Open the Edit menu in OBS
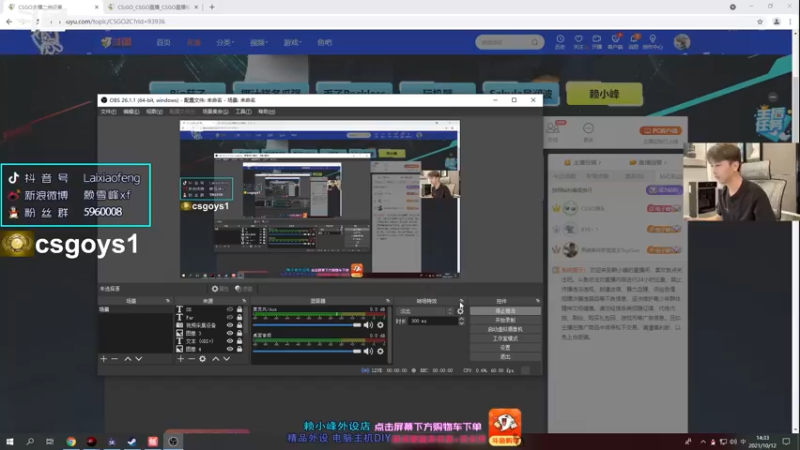Image resolution: width=800 pixels, height=450 pixels. [x=131, y=112]
